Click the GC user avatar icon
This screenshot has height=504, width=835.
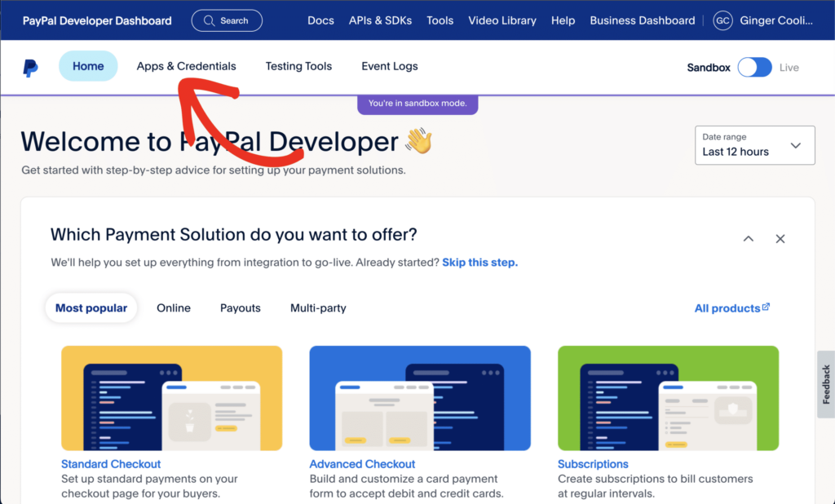pos(722,20)
